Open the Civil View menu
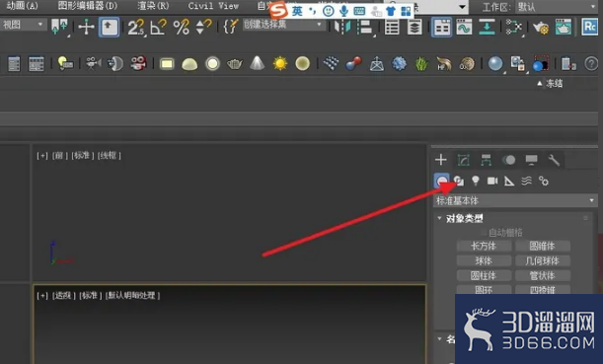 (213, 6)
